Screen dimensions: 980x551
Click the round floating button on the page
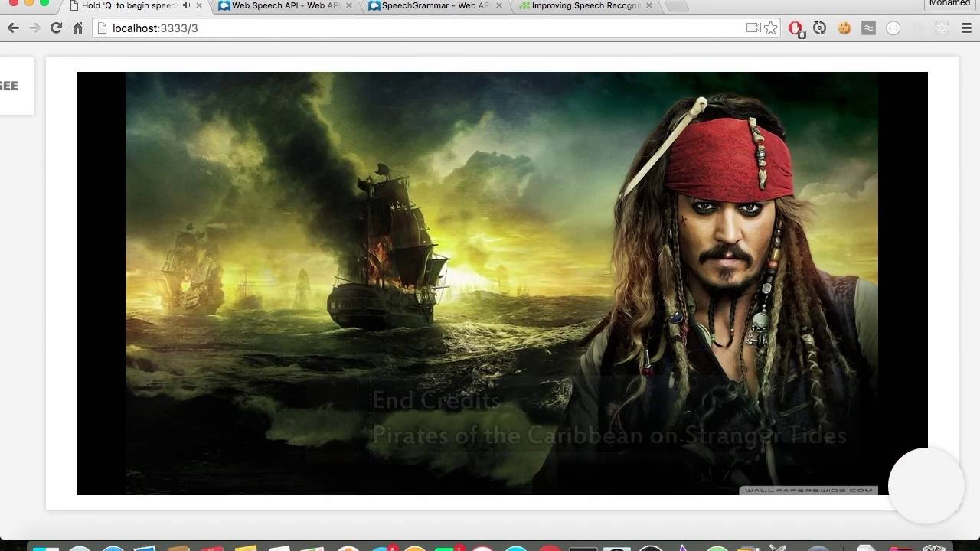926,486
